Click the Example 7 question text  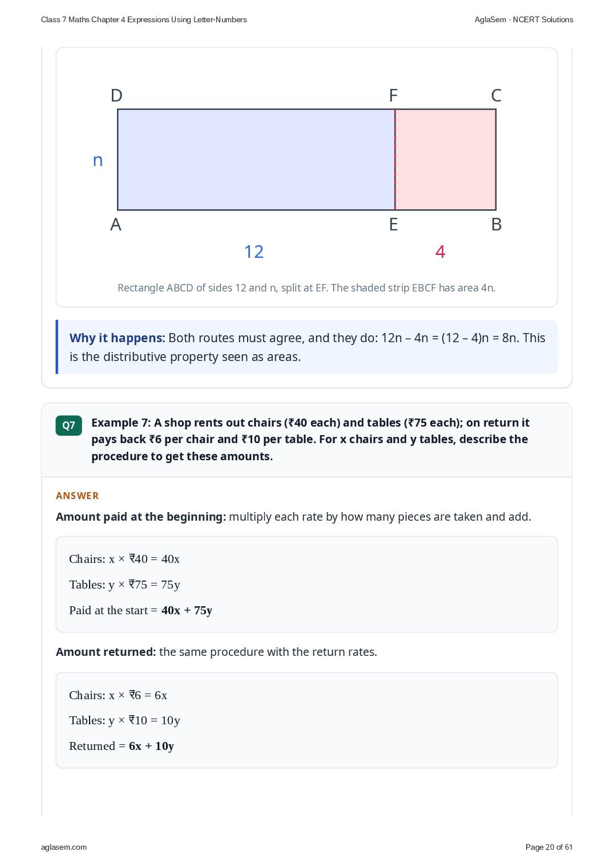pyautogui.click(x=310, y=439)
